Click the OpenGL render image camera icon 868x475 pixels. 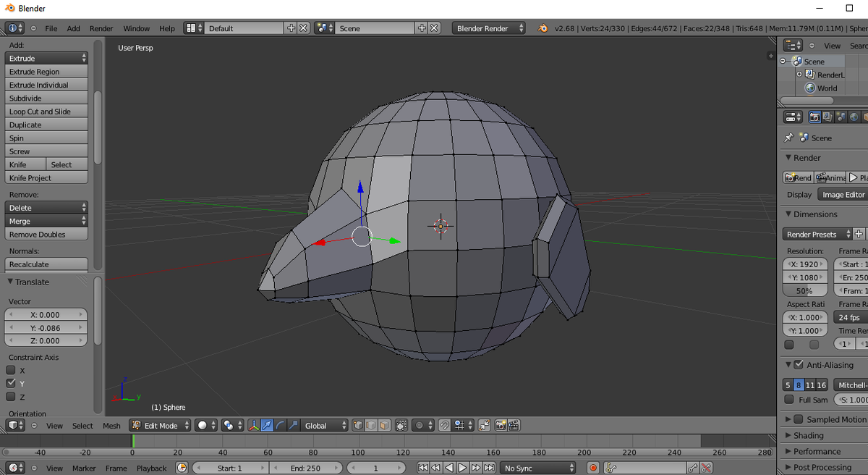pyautogui.click(x=500, y=426)
